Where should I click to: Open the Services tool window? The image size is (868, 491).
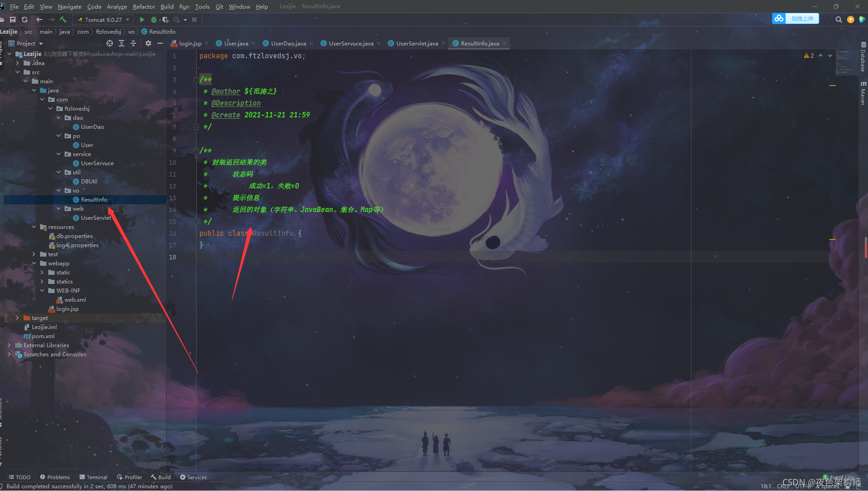click(x=193, y=477)
